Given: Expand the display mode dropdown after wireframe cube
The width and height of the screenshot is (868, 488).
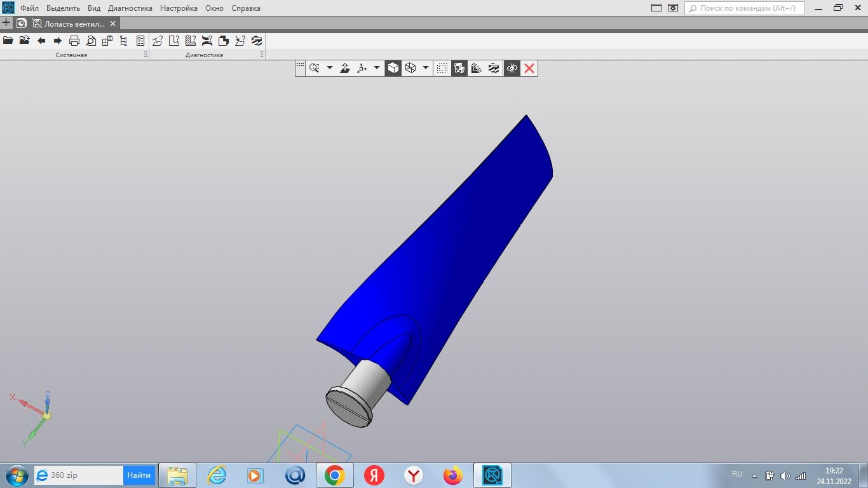Looking at the screenshot, I should click(426, 68).
